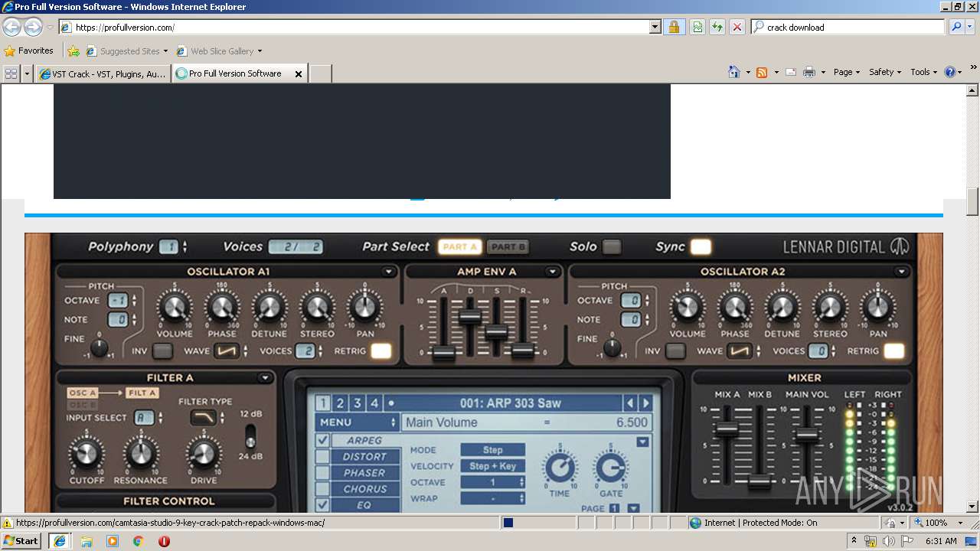
Task: Flip the filter slope switch between 12 dB and 24 dB
Action: 250,436
